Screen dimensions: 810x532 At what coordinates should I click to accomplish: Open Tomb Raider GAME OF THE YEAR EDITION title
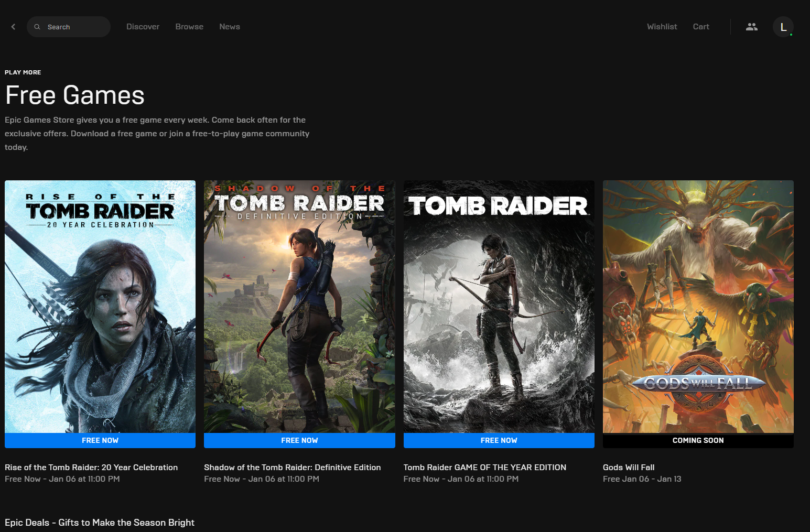pos(484,467)
